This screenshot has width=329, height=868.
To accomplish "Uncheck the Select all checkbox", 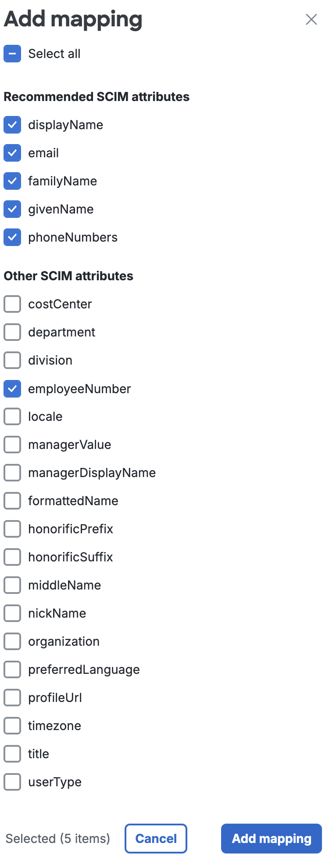I will coord(12,54).
